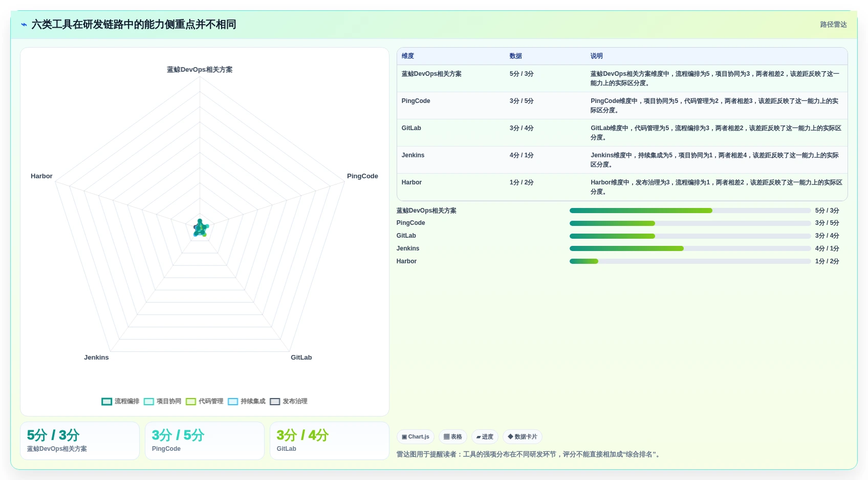
Task: Click the PingCode progress bar
Action: (690, 223)
